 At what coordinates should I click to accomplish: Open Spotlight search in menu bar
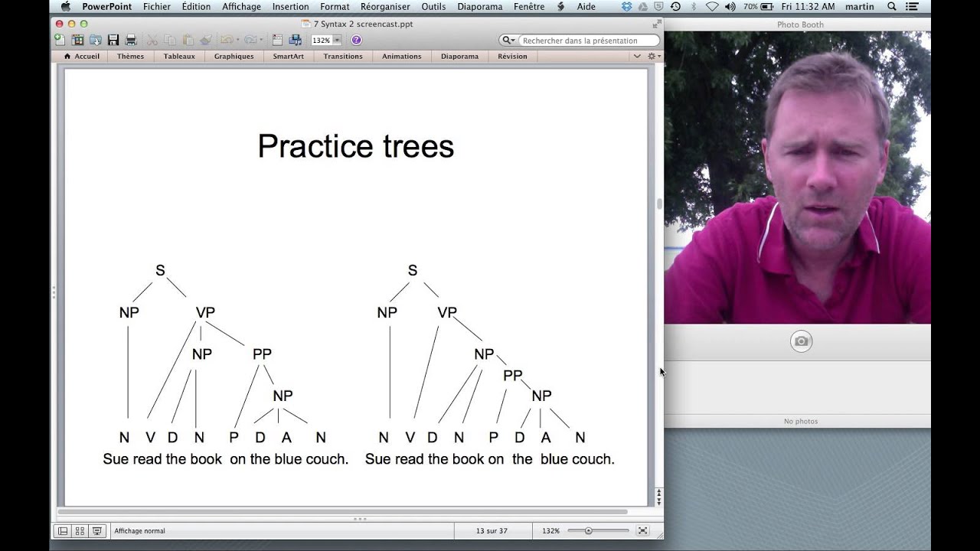coord(892,7)
